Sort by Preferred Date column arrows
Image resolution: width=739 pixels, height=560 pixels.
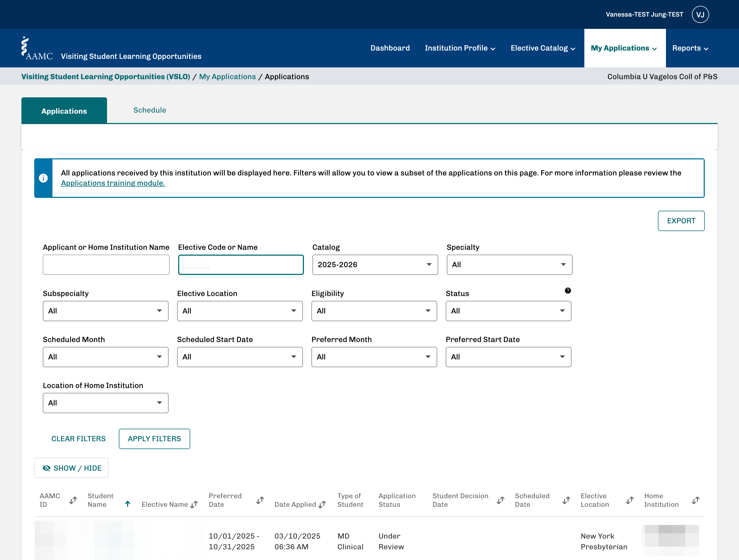click(260, 500)
